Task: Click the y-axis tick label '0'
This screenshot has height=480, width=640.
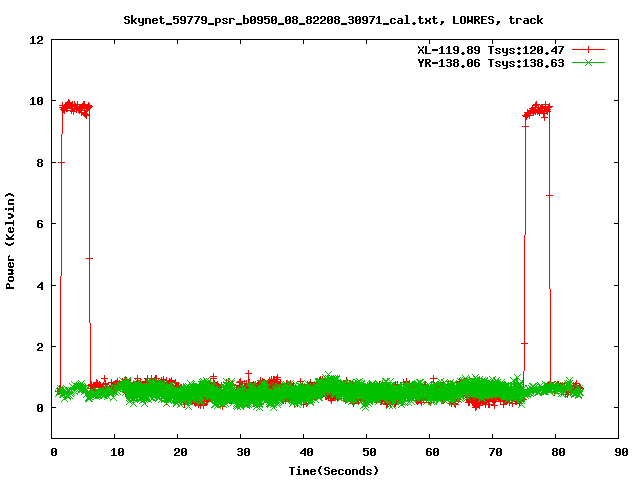Action: (x=40, y=408)
